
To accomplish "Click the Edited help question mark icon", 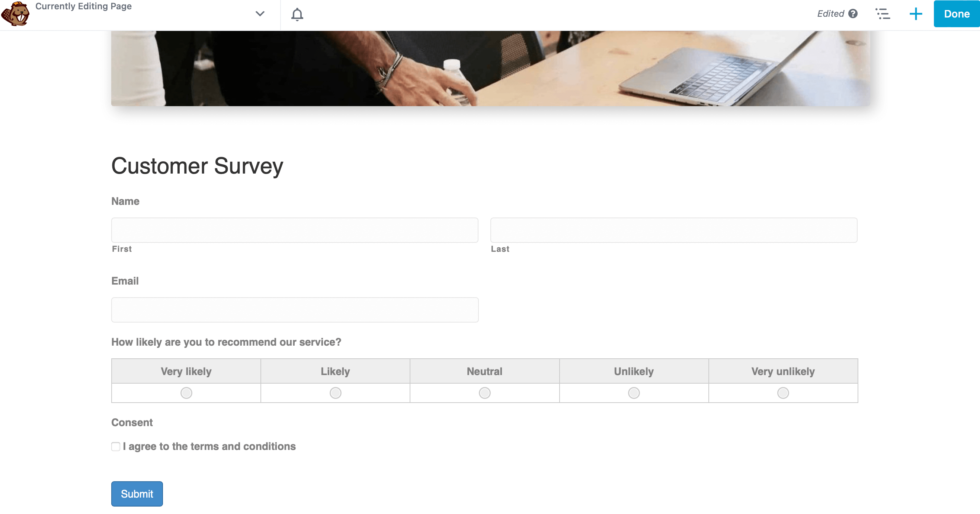I will pos(853,14).
